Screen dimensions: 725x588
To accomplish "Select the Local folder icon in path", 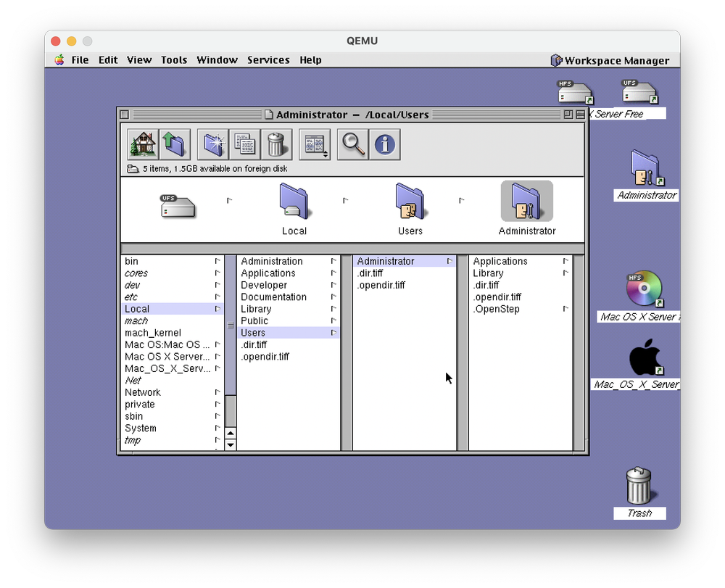I will (x=294, y=202).
